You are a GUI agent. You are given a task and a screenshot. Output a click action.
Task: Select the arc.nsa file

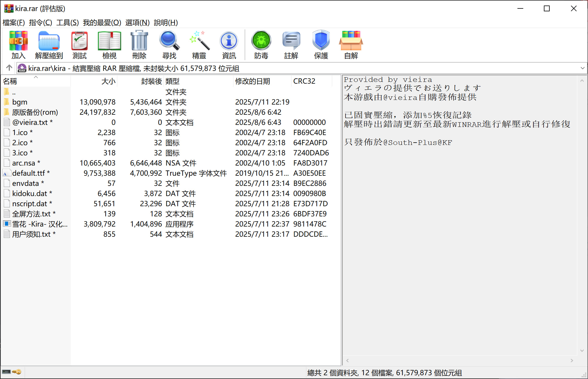[x=24, y=163]
